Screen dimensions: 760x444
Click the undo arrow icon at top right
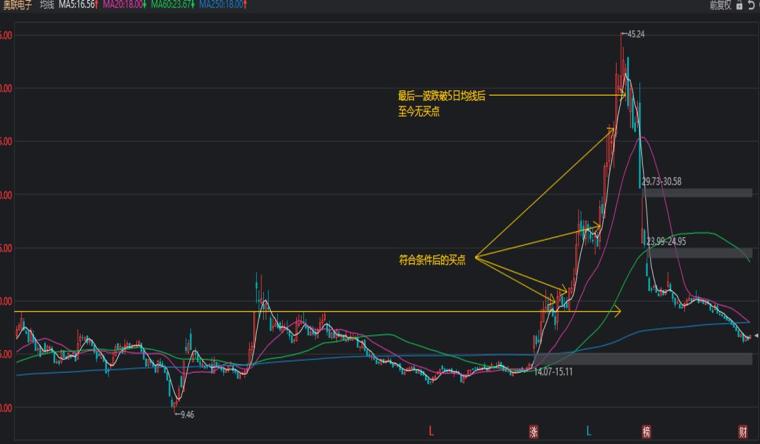pyautogui.click(x=752, y=5)
